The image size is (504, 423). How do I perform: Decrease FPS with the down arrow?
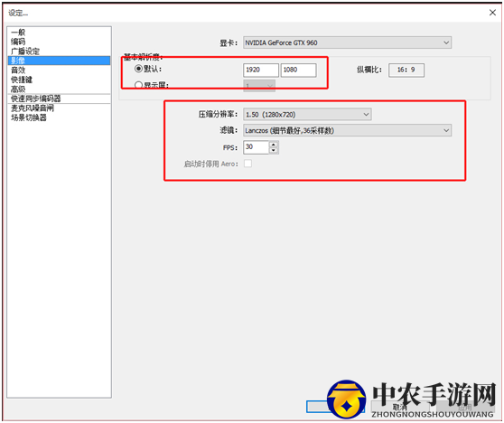coord(274,150)
